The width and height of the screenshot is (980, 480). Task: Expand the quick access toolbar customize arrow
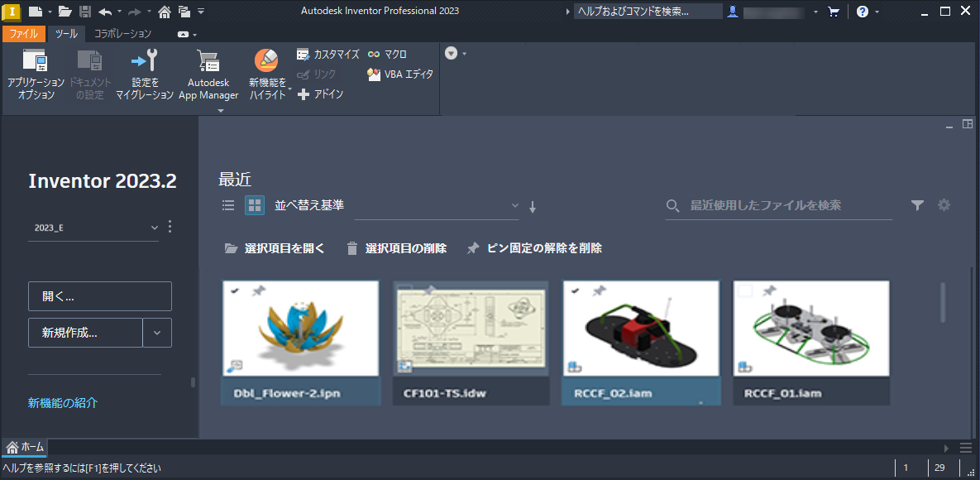point(201,12)
